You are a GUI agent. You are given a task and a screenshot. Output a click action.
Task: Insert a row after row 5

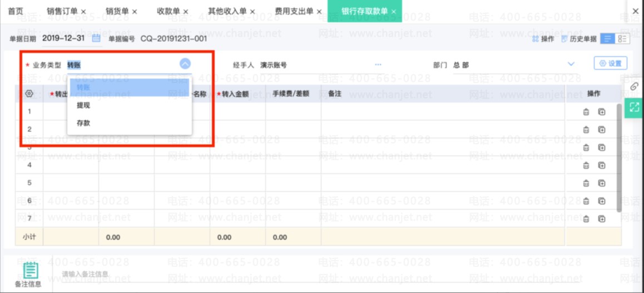click(602, 183)
